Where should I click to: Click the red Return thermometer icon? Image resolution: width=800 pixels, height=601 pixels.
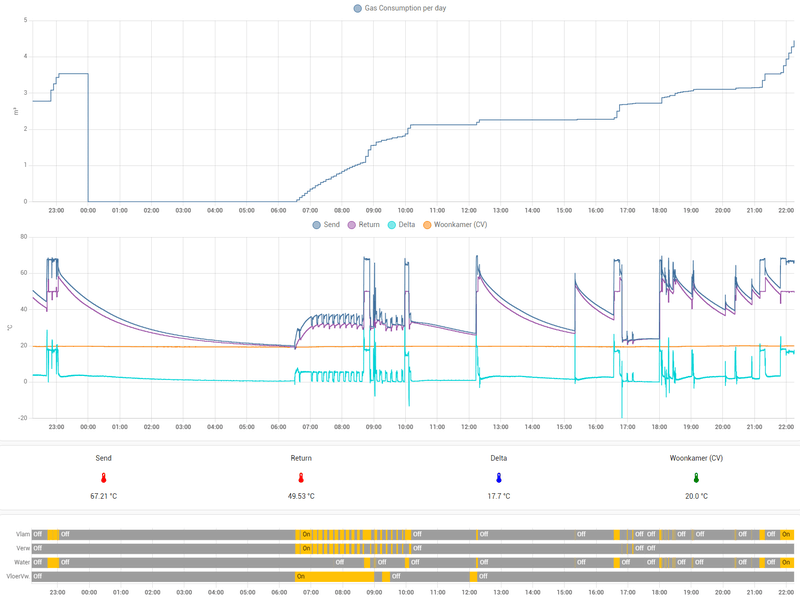301,478
